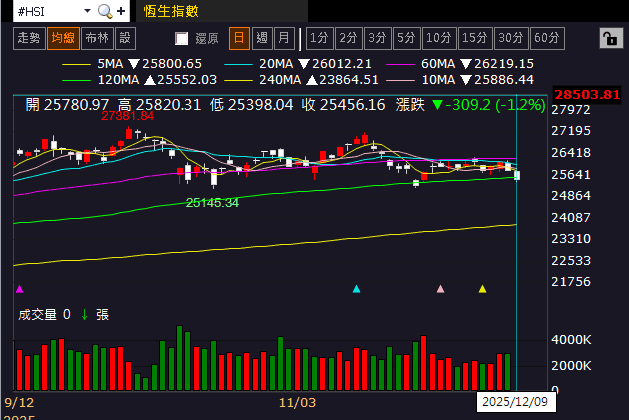Screen dimensions: 629x420
Task: Choose the 3分 interval
Action: coord(377,39)
